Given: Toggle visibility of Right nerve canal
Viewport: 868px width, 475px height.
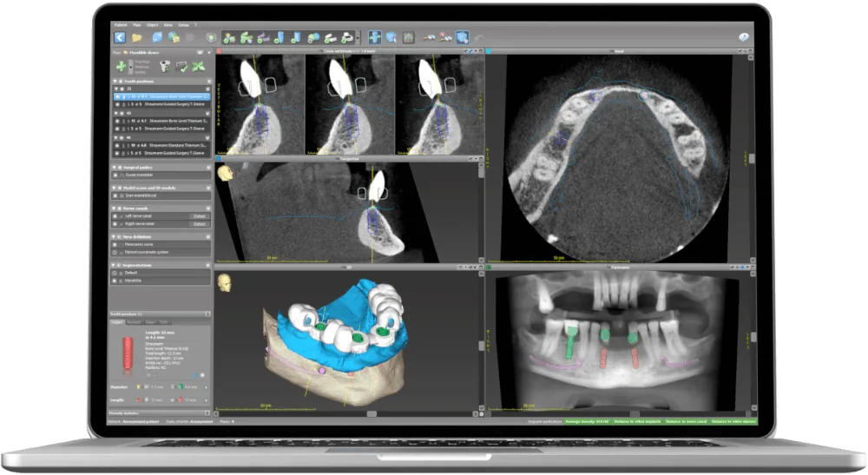Looking at the screenshot, I should point(115,224).
